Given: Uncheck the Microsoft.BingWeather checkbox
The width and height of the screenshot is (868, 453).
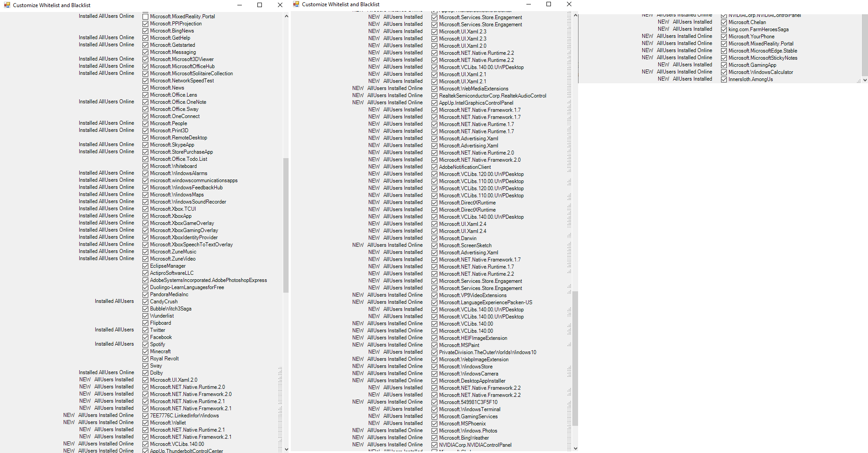Looking at the screenshot, I should [434, 438].
